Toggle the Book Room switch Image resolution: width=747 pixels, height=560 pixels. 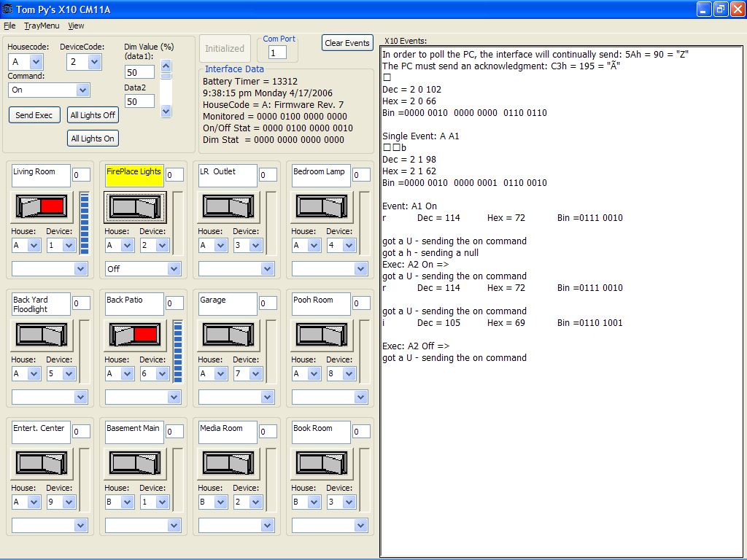322,463
